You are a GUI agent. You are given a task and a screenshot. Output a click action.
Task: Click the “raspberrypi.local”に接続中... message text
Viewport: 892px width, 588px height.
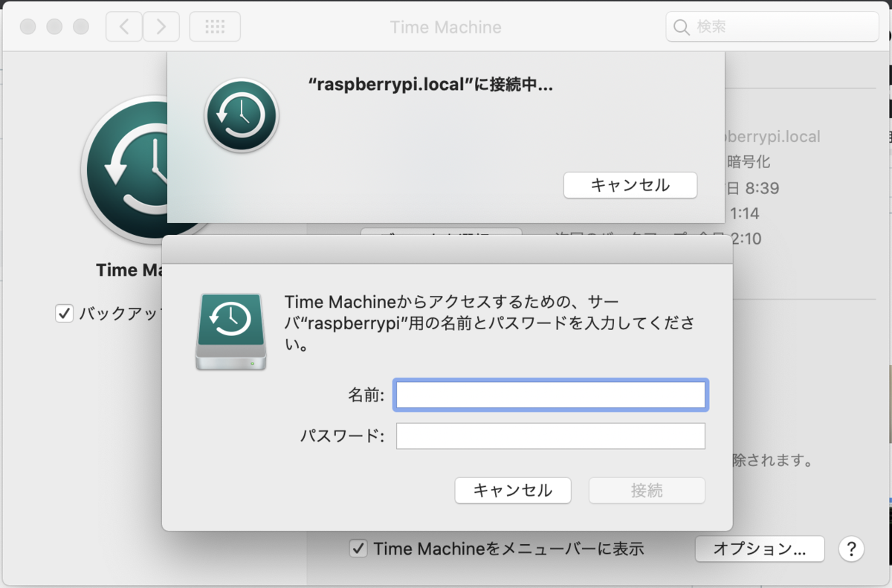[x=430, y=85]
